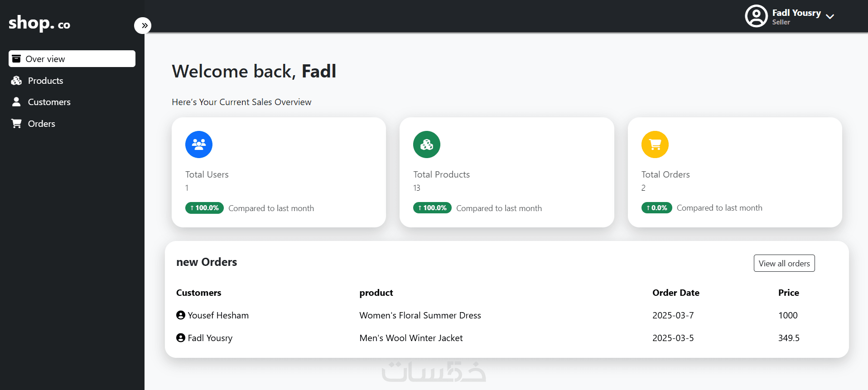
Task: Click the shop.co logo
Action: (x=39, y=23)
